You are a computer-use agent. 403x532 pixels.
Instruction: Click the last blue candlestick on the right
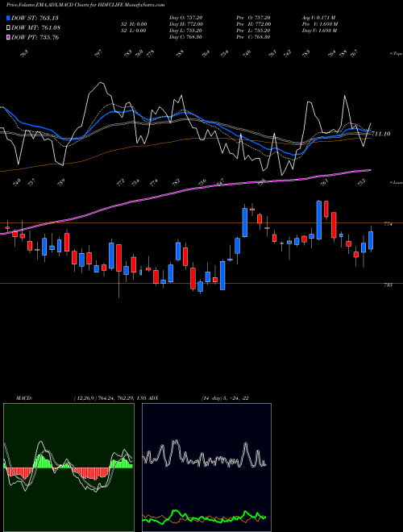point(371,240)
